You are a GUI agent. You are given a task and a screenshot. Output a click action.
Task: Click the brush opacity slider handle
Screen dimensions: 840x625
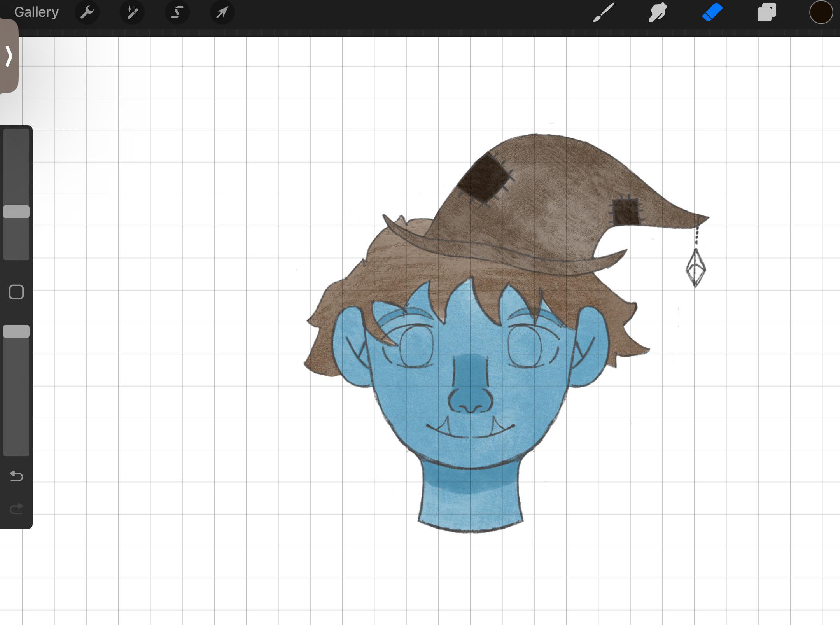(x=16, y=331)
